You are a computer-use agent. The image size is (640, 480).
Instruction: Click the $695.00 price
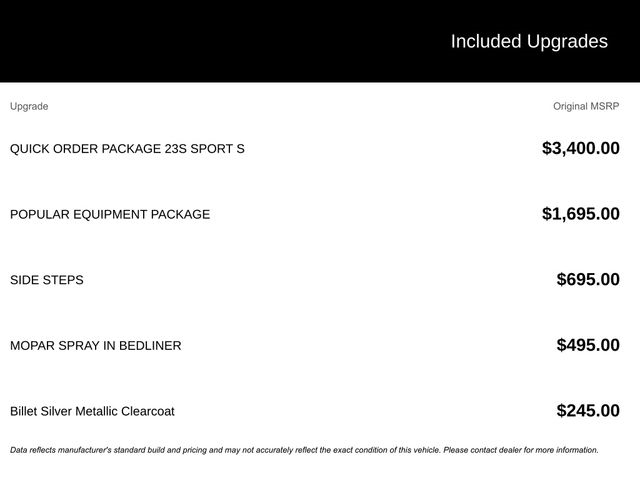(x=588, y=280)
